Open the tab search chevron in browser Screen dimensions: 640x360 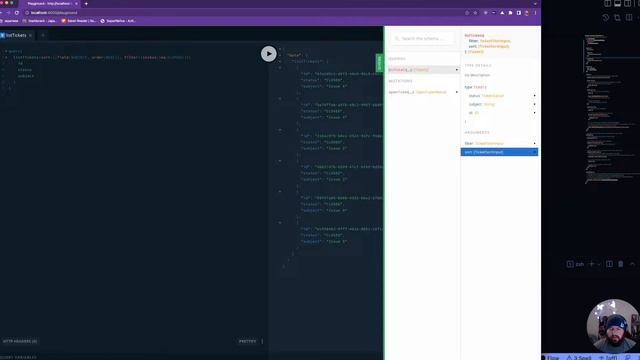click(535, 4)
